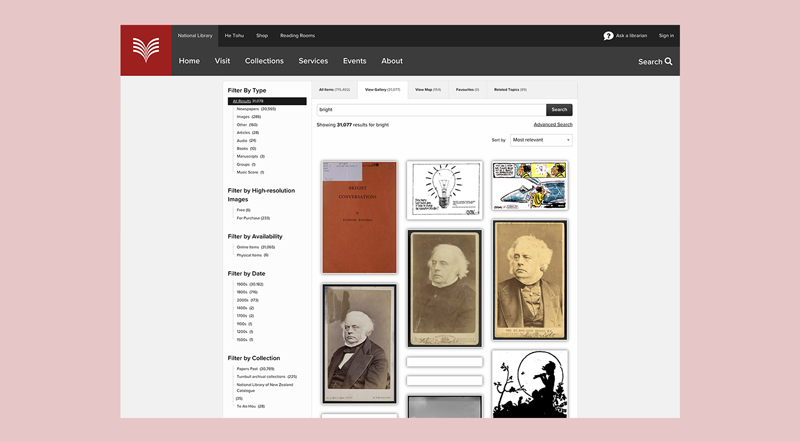Screen dimensions: 800x442
Task: Filter by the Papers Past collection
Action: [255, 369]
